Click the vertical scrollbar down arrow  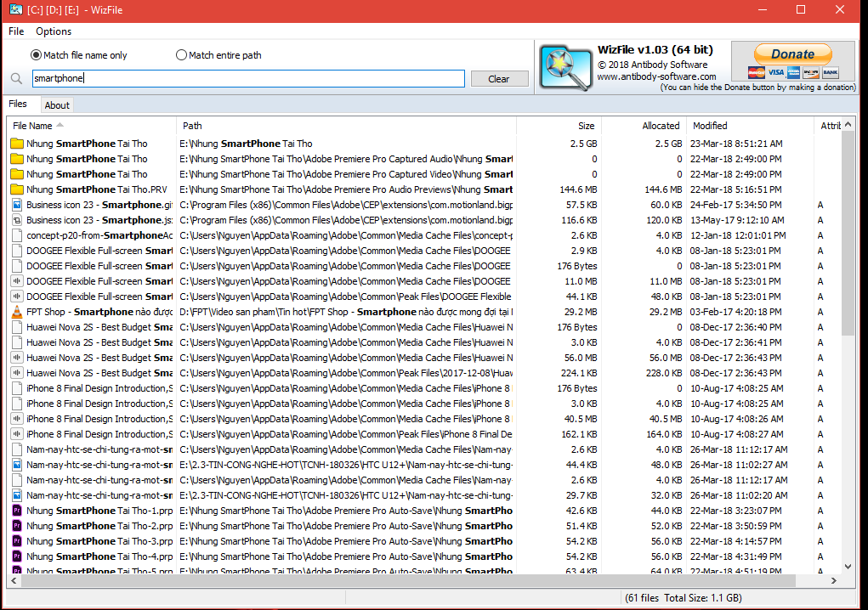848,567
